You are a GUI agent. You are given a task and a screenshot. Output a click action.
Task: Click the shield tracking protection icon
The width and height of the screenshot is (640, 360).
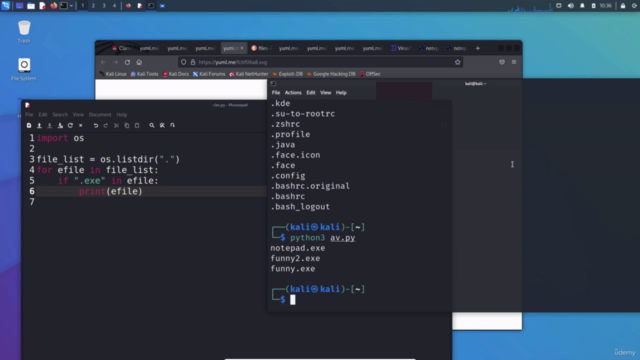[x=184, y=62]
